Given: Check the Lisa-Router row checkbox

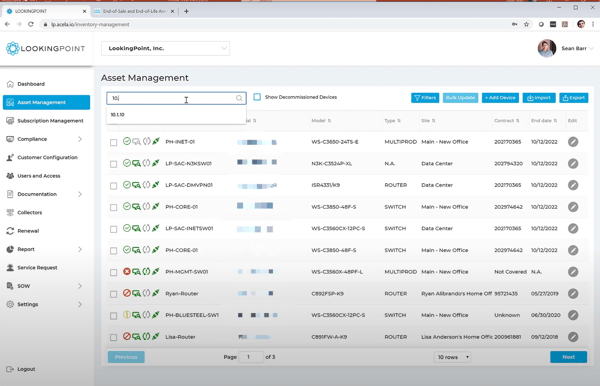Looking at the screenshot, I should pyautogui.click(x=114, y=337).
